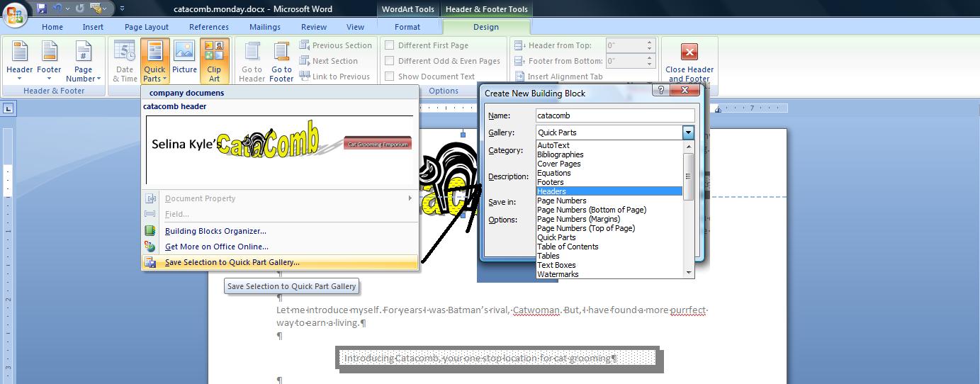Open the Review tab
The image size is (980, 384).
coord(314,27)
